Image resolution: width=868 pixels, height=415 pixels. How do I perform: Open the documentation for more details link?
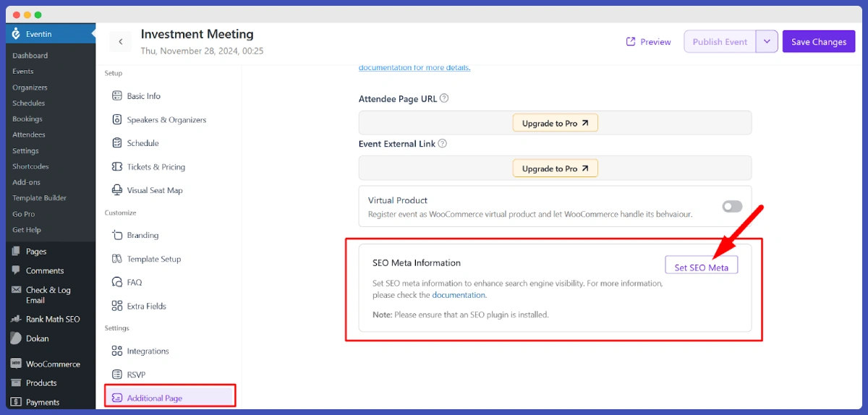pos(414,67)
